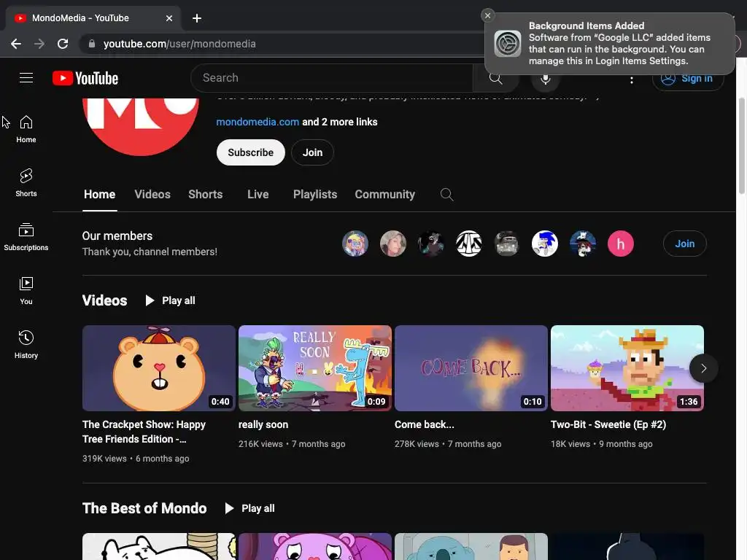
Task: Open the 'Come back...' video thumbnail
Action: pyautogui.click(x=471, y=368)
